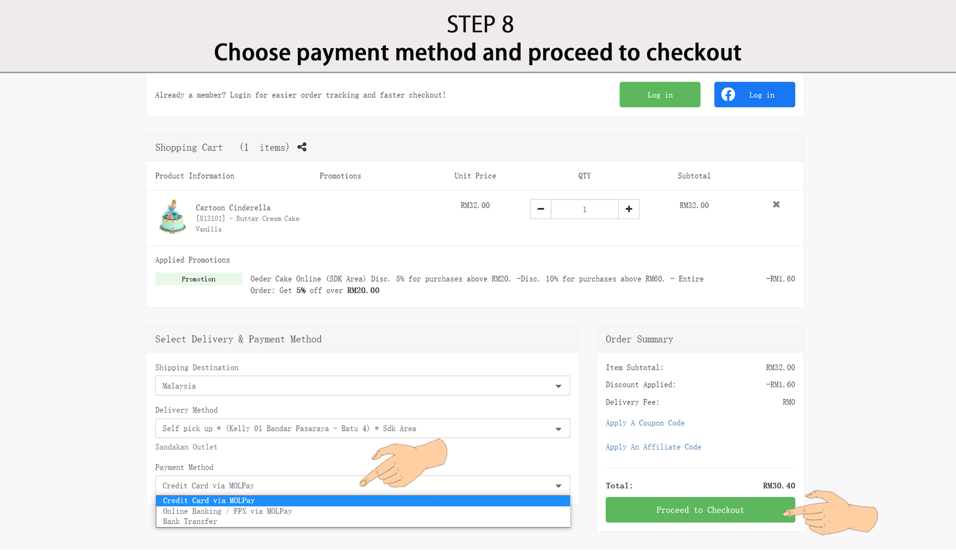Click the share cart icon
Screen dimensions: 956x560
point(302,147)
